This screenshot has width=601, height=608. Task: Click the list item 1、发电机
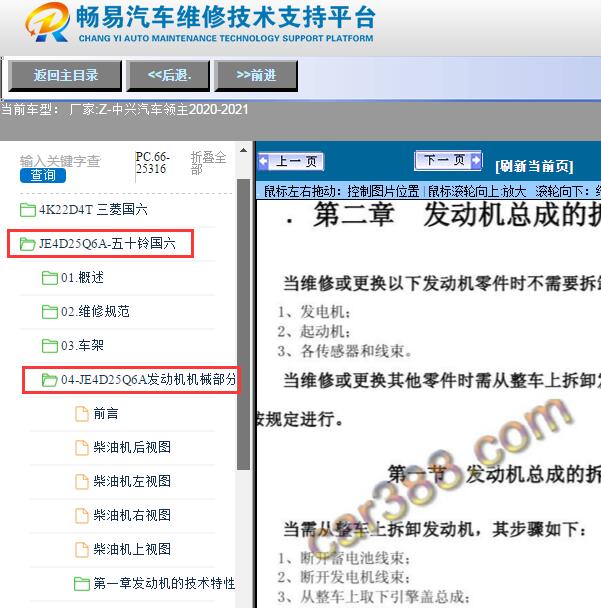[x=314, y=311]
